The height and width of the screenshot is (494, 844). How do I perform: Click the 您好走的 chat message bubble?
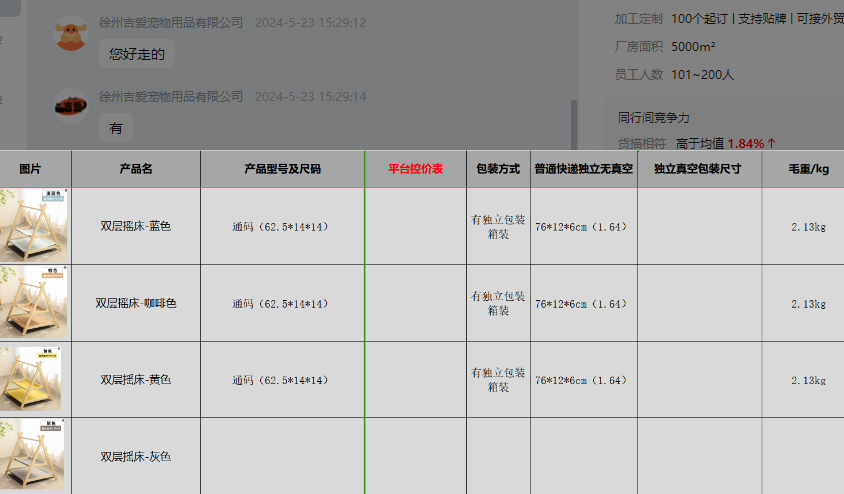pos(137,54)
